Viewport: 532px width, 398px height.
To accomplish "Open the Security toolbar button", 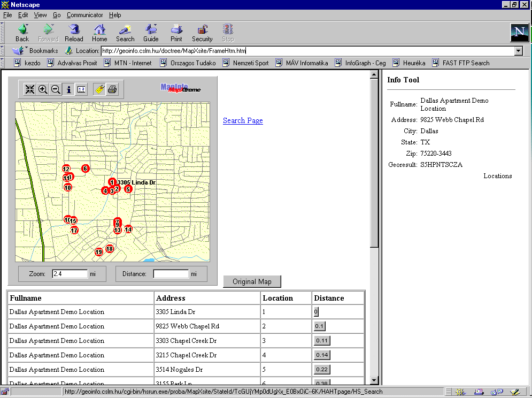I will (x=202, y=33).
